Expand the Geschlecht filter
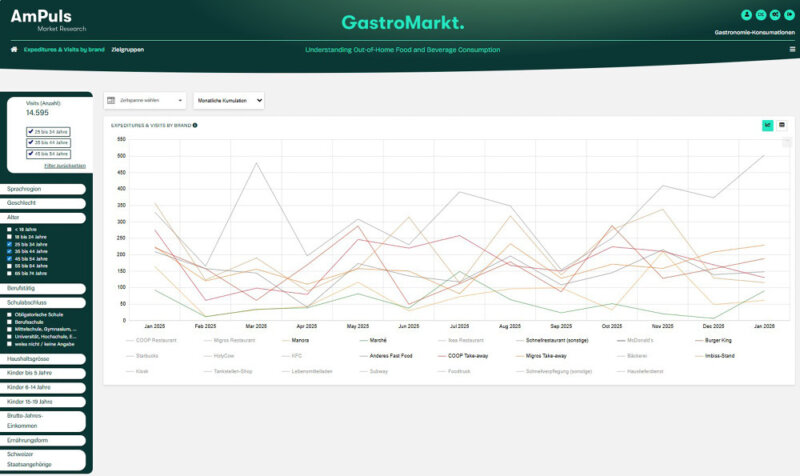The image size is (800, 476). coord(43,203)
